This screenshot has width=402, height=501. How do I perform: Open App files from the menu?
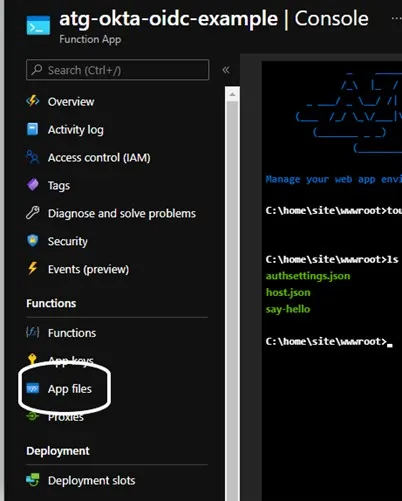pos(70,389)
